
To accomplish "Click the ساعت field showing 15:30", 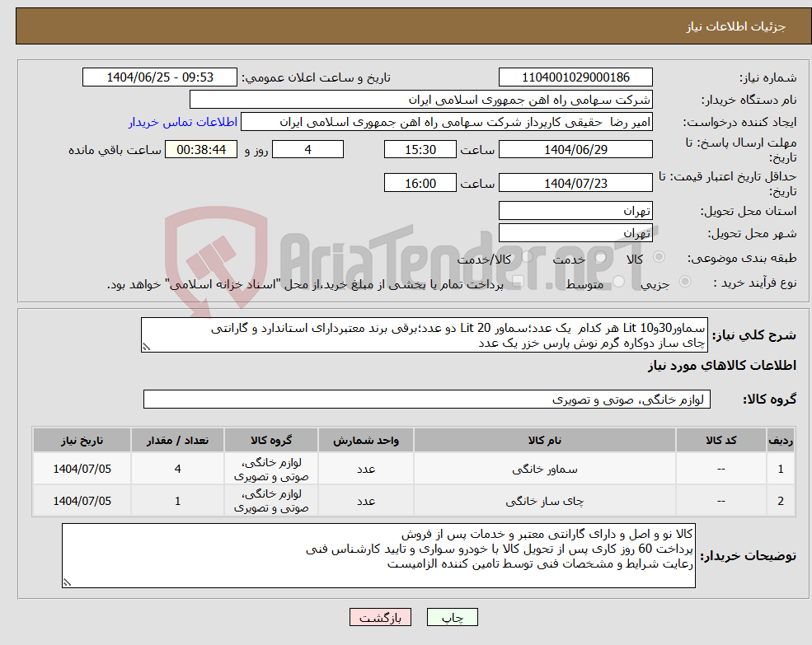I will point(420,149).
